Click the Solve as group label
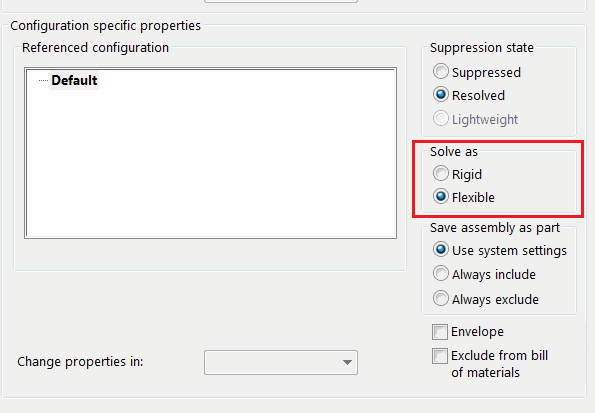The height and width of the screenshot is (413, 595). point(453,152)
